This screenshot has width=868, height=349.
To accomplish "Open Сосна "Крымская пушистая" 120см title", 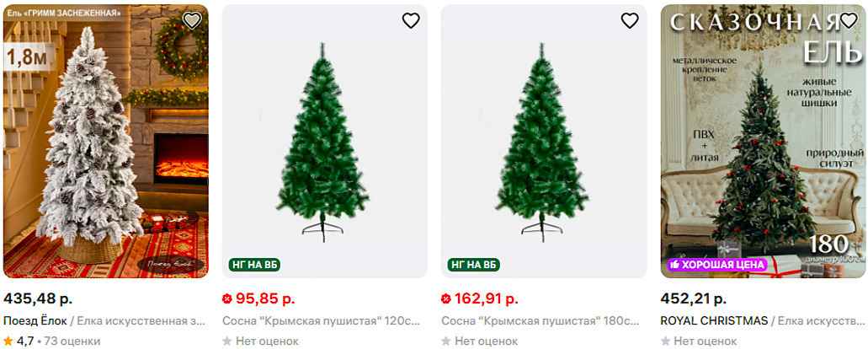I will point(322,320).
